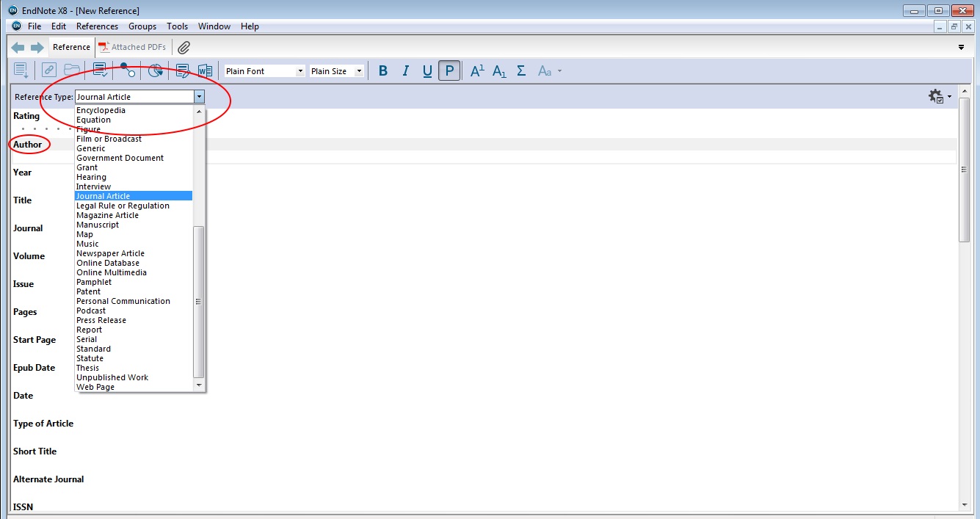Open the Window menu
980x519 pixels.
point(214,26)
